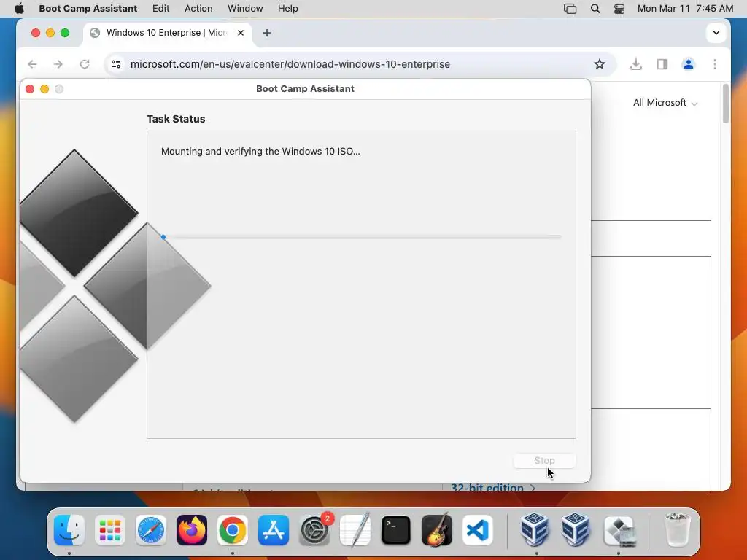
Task: Open Safari from the Dock
Action: point(151,530)
